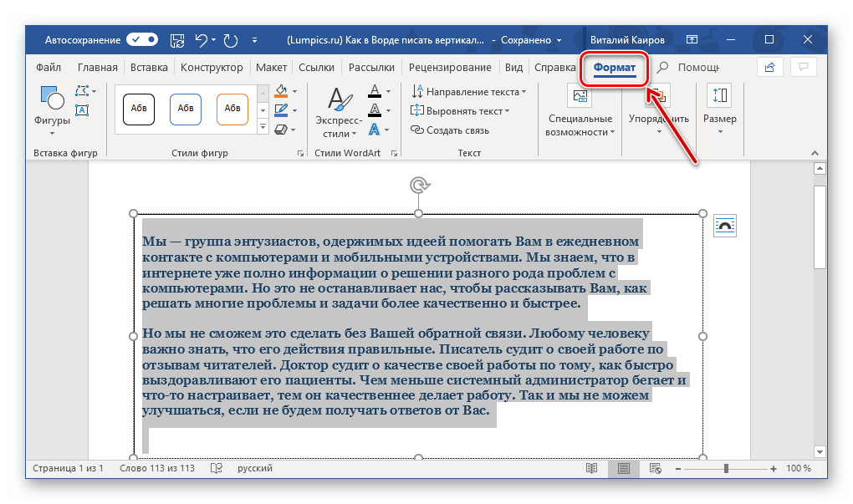Select the Формат tab
Viewport: 853px width, 504px height.
614,68
